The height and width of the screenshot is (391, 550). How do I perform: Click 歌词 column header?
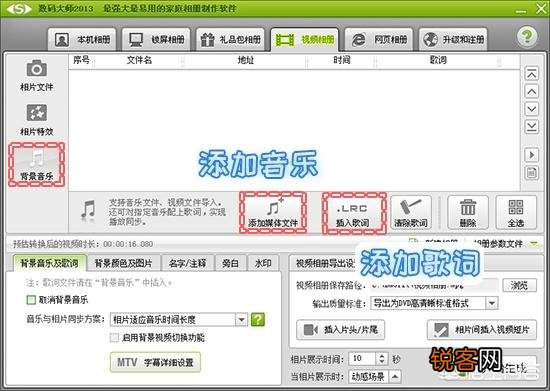click(438, 60)
